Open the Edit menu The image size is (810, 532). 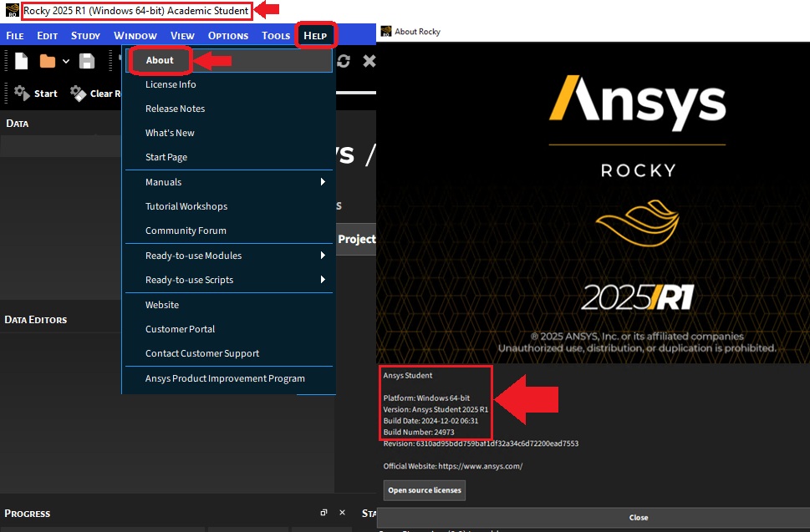click(x=47, y=36)
